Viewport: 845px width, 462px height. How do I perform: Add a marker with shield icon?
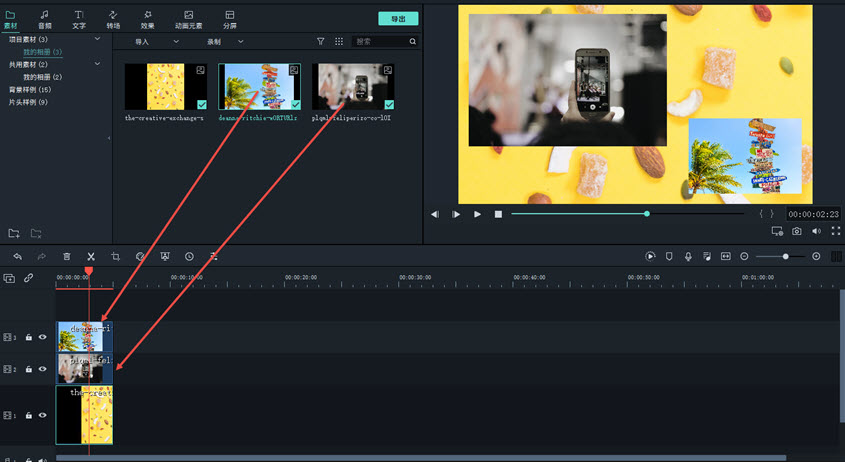click(x=669, y=257)
